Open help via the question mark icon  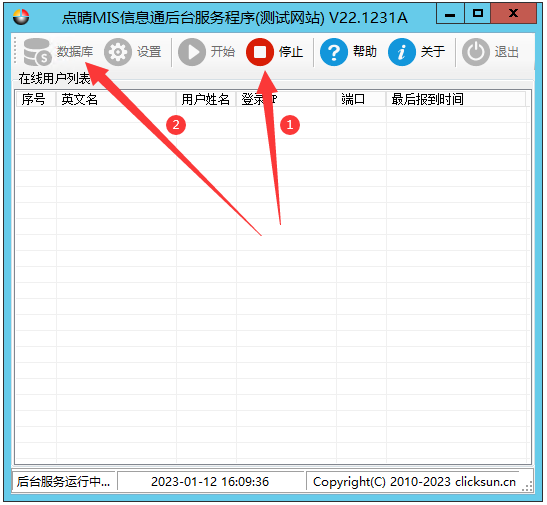[x=334, y=52]
